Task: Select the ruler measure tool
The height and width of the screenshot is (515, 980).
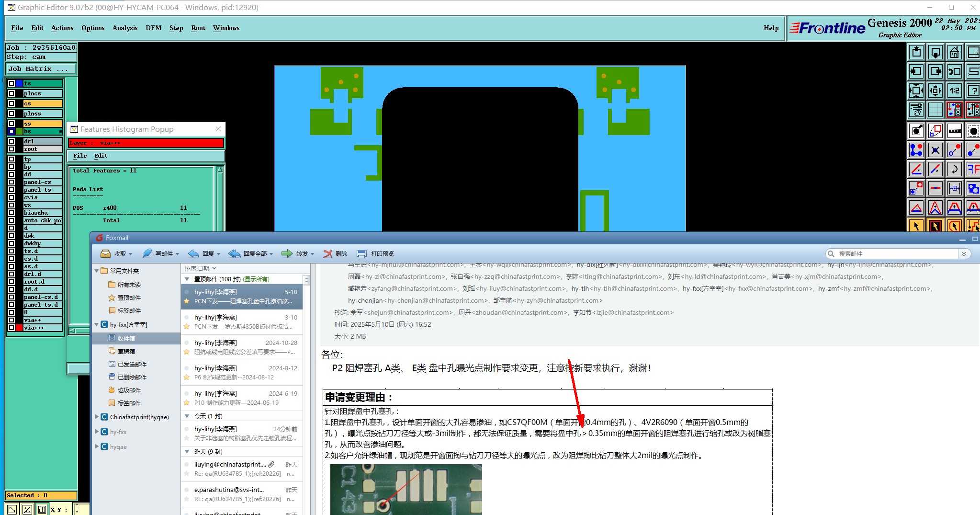Action: (954, 130)
